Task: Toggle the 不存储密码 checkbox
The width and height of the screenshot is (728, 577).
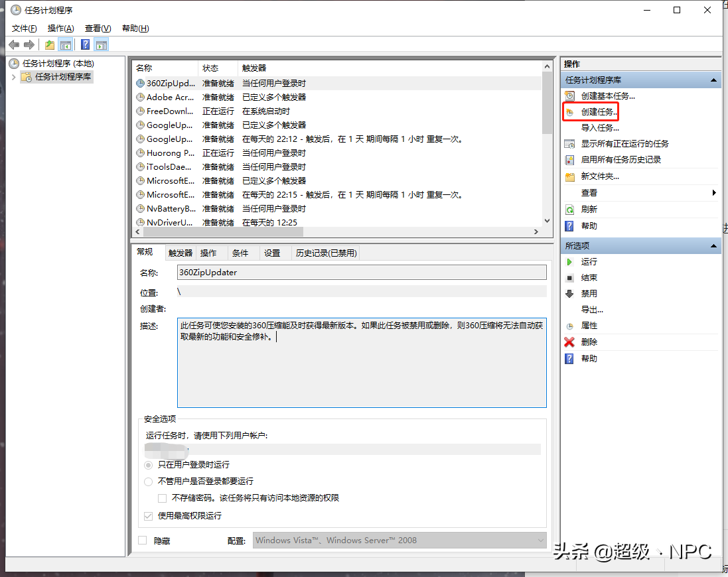Action: tap(162, 498)
